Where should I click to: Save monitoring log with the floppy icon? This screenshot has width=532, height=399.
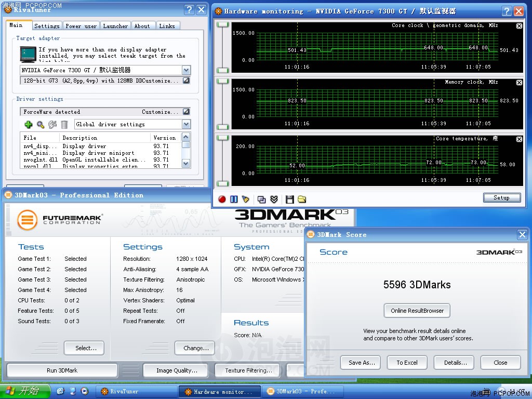coord(289,199)
